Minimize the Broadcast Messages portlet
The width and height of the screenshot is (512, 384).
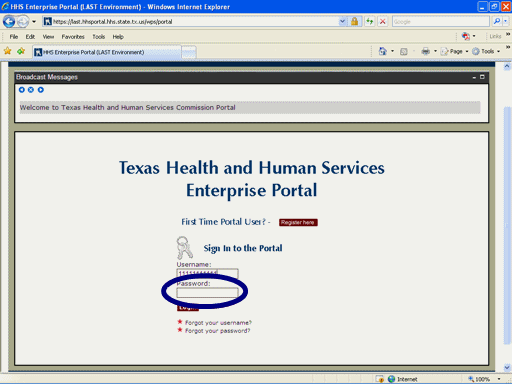tap(474, 77)
